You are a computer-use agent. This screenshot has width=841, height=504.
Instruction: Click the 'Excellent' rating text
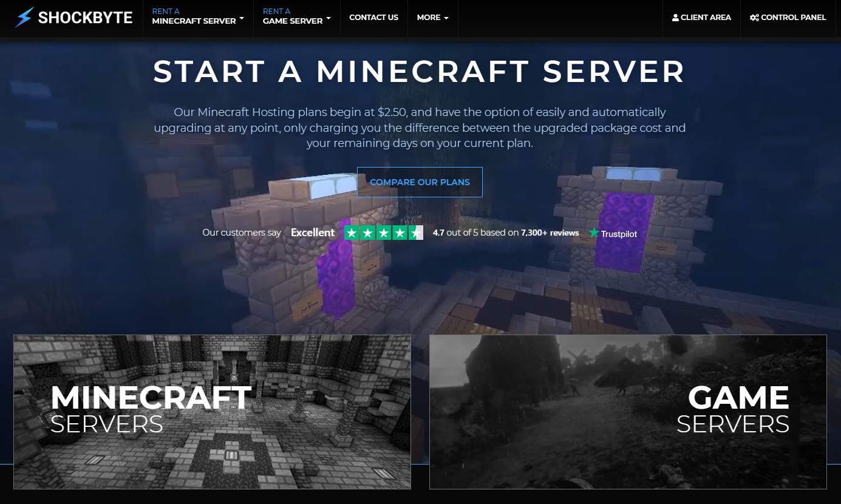(x=313, y=233)
